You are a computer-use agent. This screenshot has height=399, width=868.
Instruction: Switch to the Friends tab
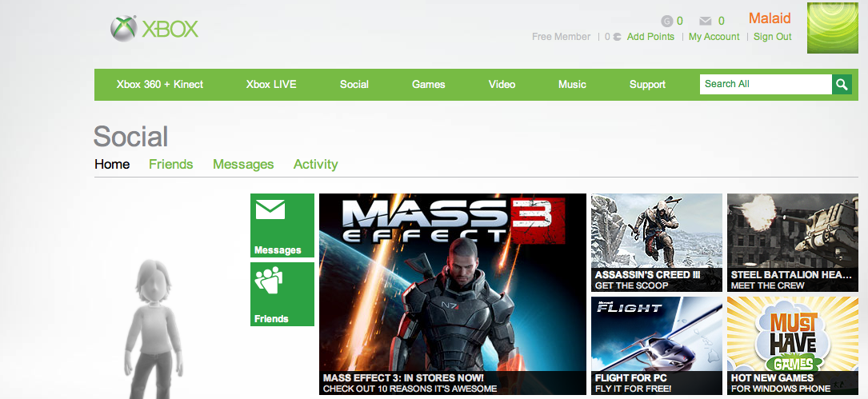tap(171, 164)
